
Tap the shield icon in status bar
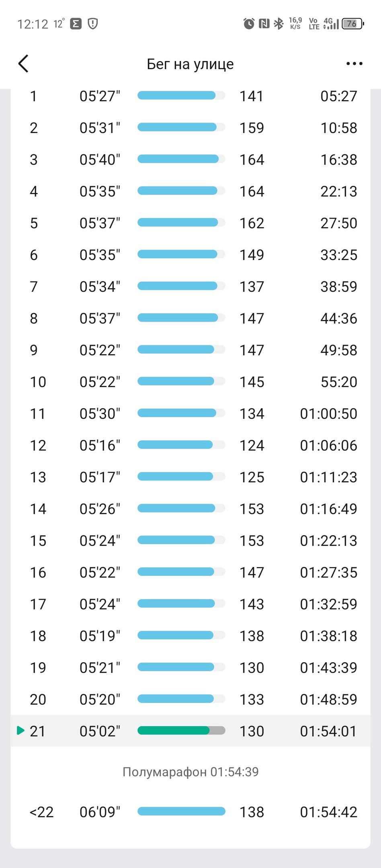click(93, 24)
